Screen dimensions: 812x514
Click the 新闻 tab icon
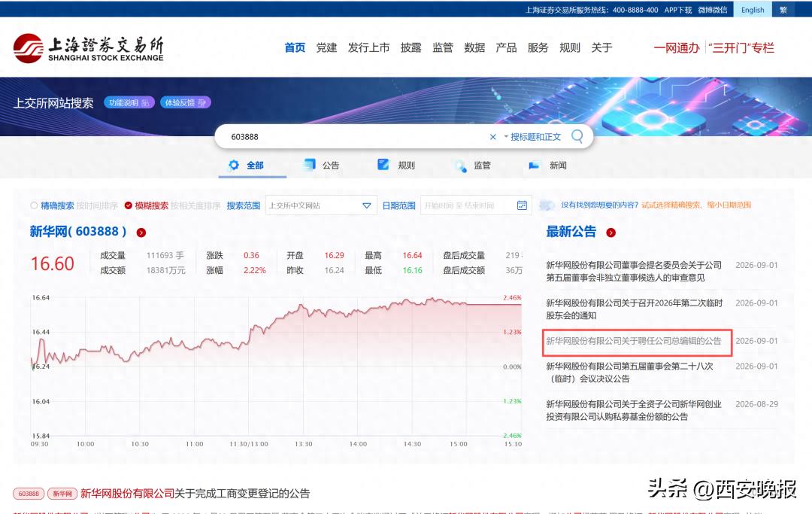tap(534, 166)
